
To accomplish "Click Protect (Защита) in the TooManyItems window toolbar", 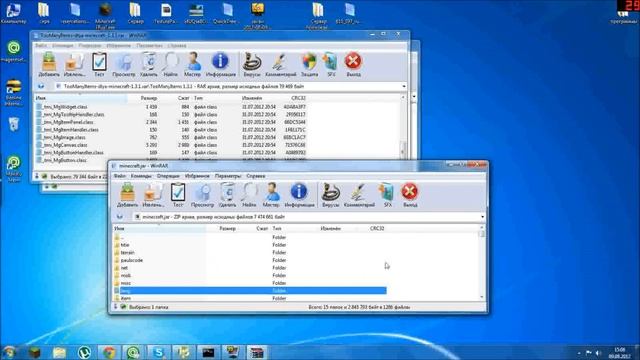I will click(x=309, y=64).
